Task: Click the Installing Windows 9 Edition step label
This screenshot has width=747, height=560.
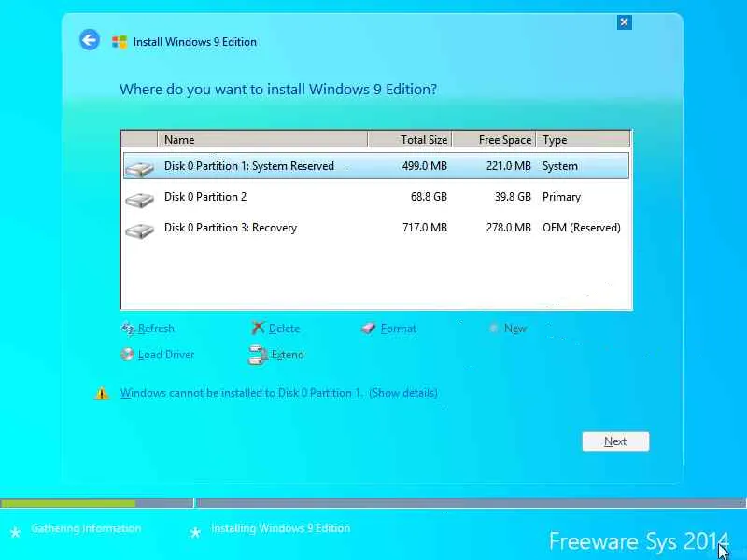Action: [x=281, y=528]
